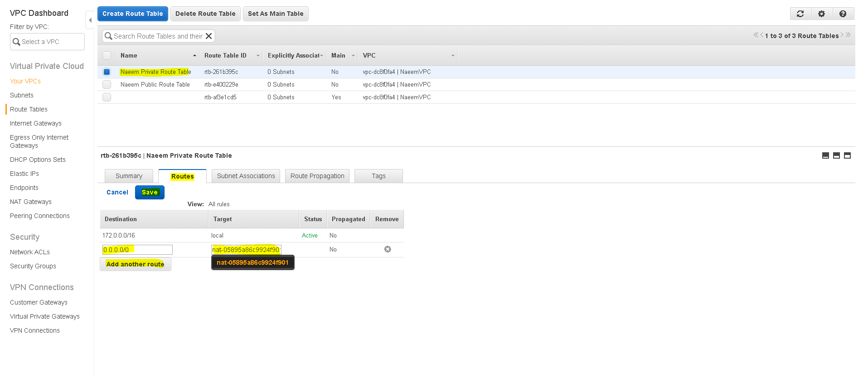Open DHCP Options Sets in sidebar

38,160
